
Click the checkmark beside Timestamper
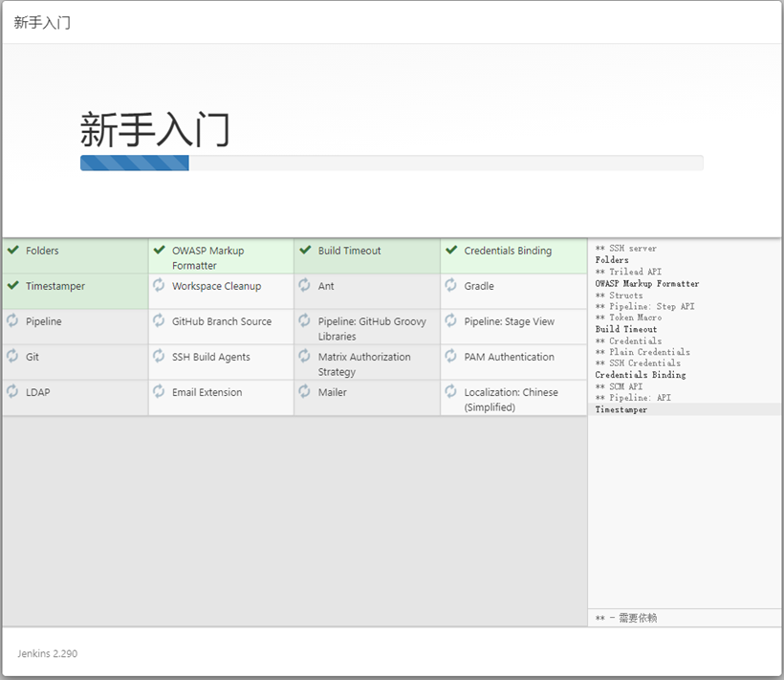(x=13, y=285)
